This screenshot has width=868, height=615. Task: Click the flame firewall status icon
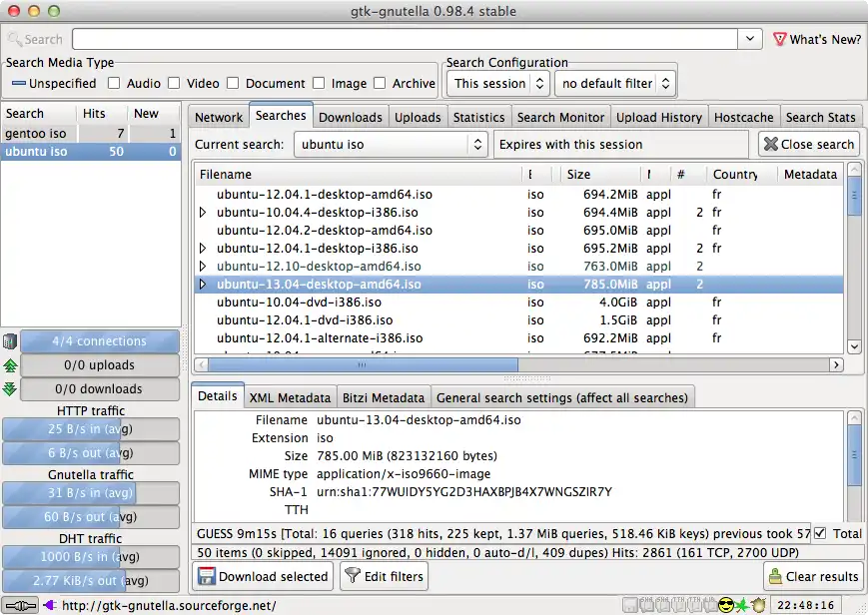point(758,605)
